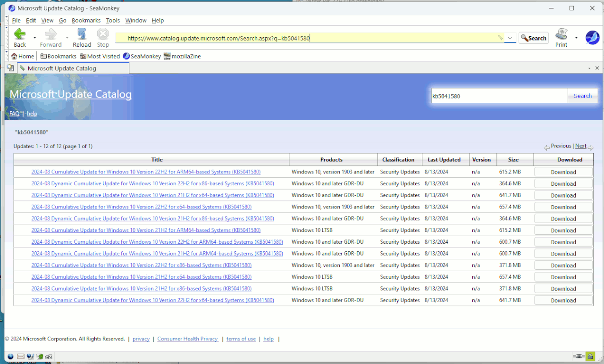This screenshot has height=364, width=604.
Task: Open the Consumer Health Privacy footer link
Action: tap(188, 339)
